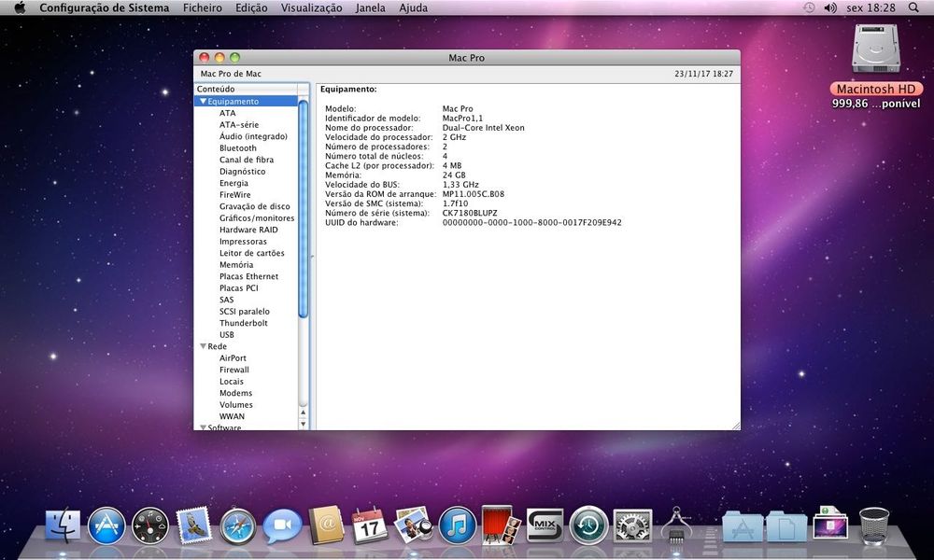
Task: Open iChat in the dock
Action: click(282, 526)
